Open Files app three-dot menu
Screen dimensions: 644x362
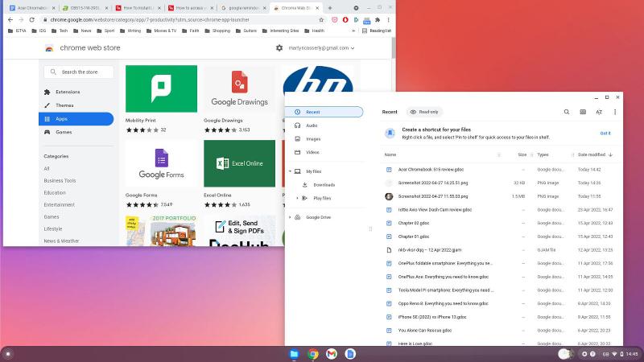615,112
